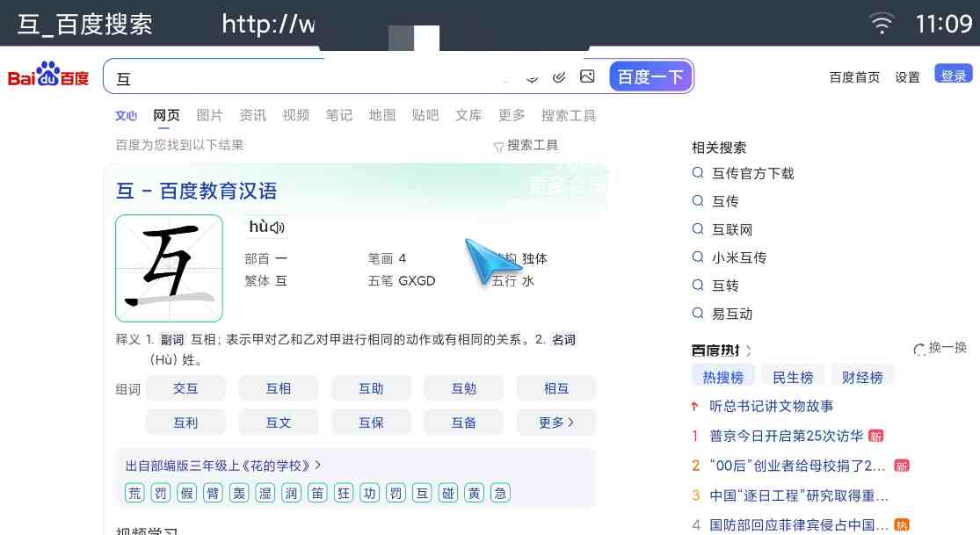Click the paperclip attachment icon in search bar
The image size is (980, 535).
(x=559, y=77)
